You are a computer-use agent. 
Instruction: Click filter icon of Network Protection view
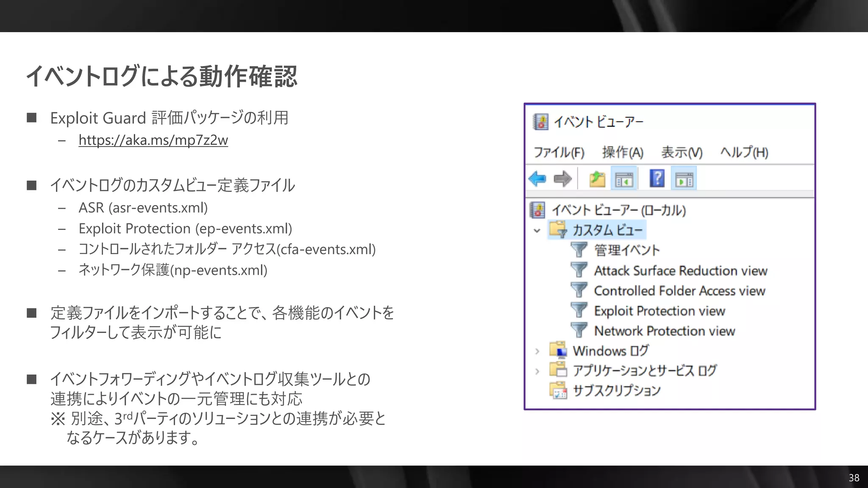tap(579, 330)
